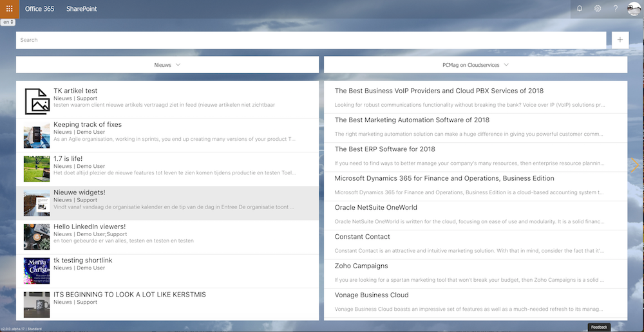644x332 pixels.
Task: Click placeholder image icon of TK artikel test
Action: point(37,102)
